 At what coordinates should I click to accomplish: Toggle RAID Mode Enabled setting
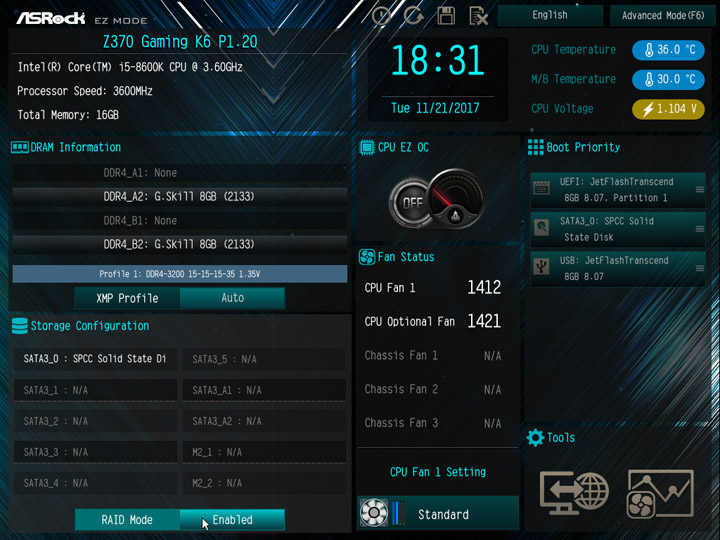coord(232,520)
